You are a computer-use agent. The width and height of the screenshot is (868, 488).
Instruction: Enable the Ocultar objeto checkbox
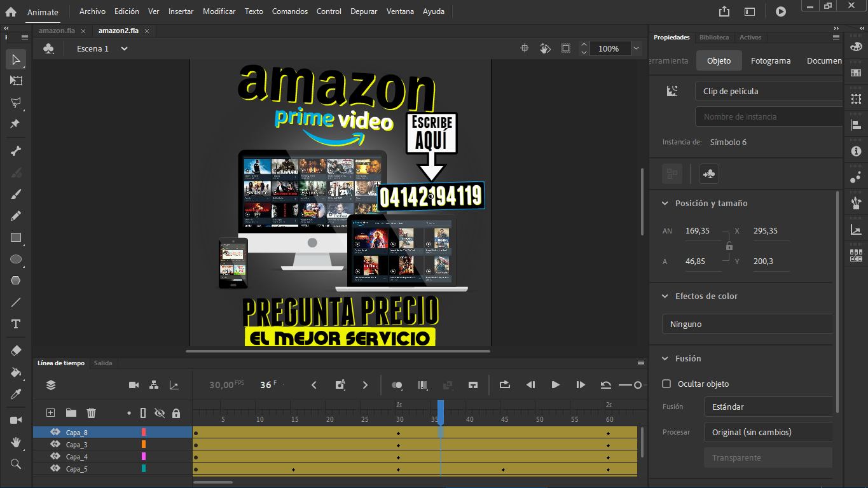(x=666, y=384)
